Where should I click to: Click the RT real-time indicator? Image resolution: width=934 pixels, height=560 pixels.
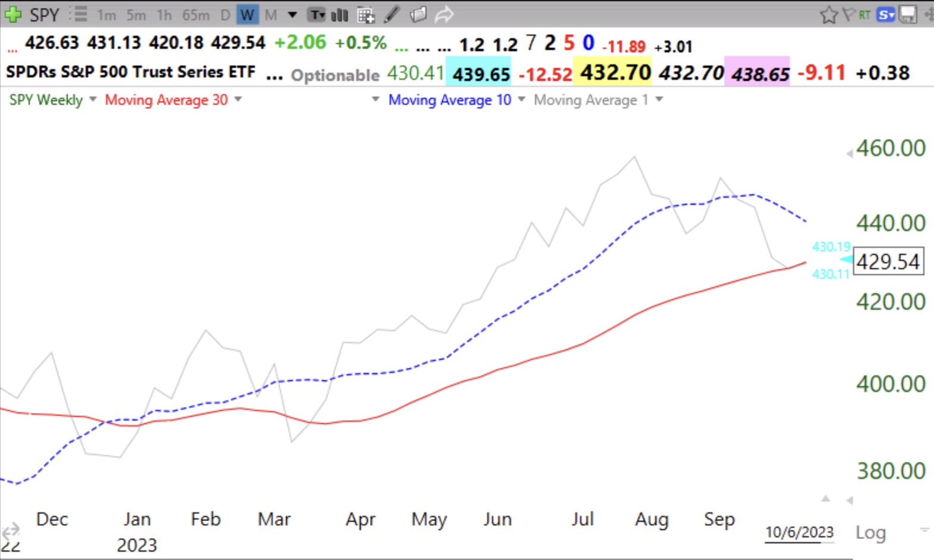[864, 15]
